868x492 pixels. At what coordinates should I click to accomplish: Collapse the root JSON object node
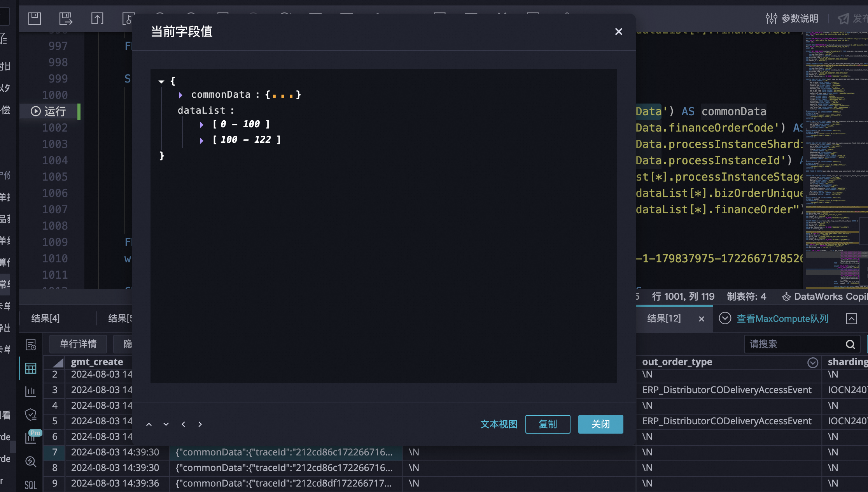pyautogui.click(x=161, y=81)
